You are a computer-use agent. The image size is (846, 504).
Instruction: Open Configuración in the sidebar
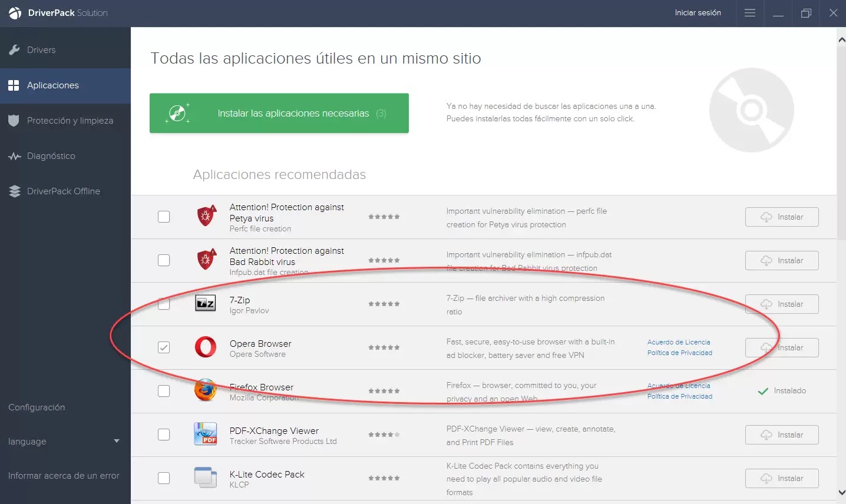(x=37, y=407)
